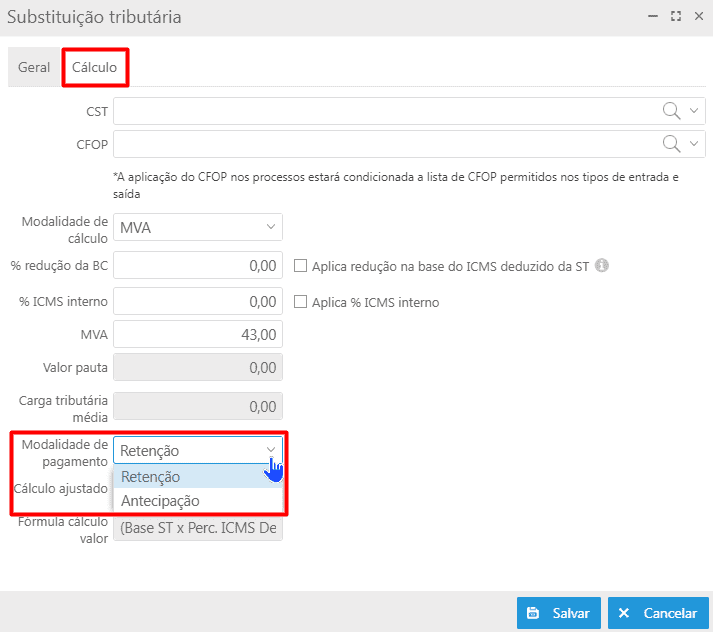
Task: Click the X icon on Cancelar button
Action: (624, 613)
